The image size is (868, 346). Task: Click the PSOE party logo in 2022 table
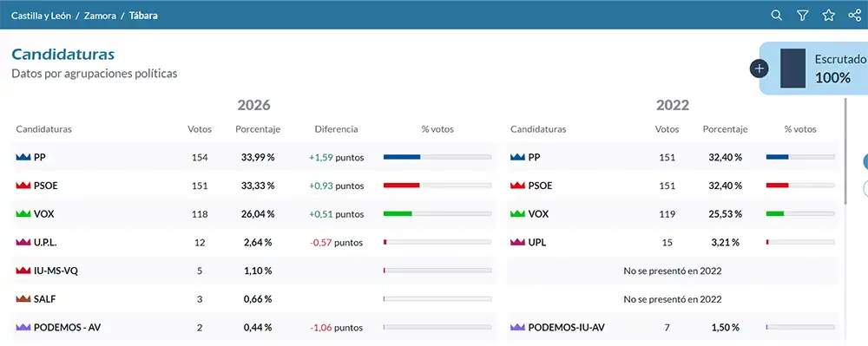click(x=517, y=186)
